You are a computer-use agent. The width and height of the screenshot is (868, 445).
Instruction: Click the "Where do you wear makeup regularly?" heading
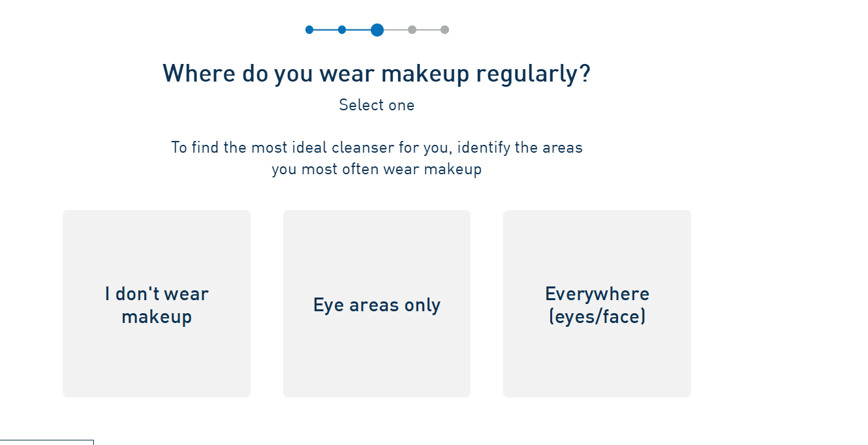pos(377,73)
